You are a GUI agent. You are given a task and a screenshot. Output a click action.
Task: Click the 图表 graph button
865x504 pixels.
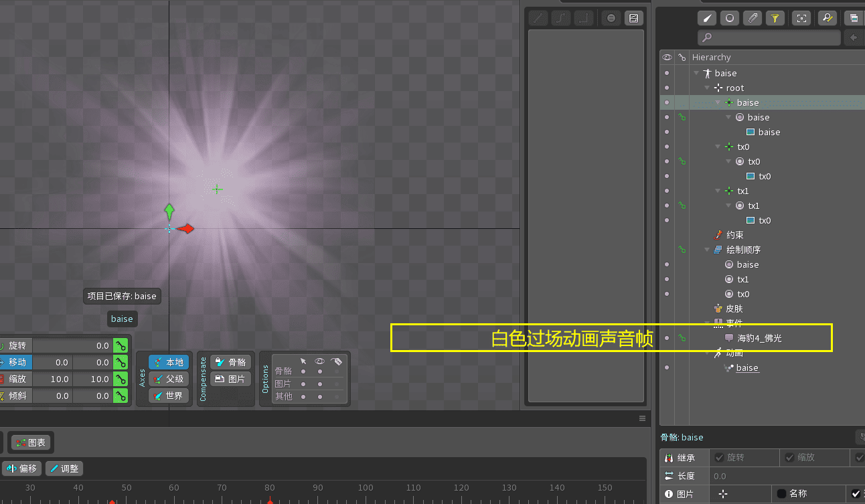[31, 442]
